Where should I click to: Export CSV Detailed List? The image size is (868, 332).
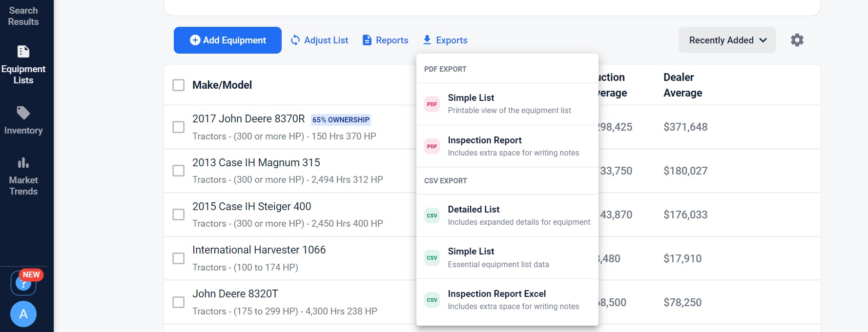tap(507, 215)
